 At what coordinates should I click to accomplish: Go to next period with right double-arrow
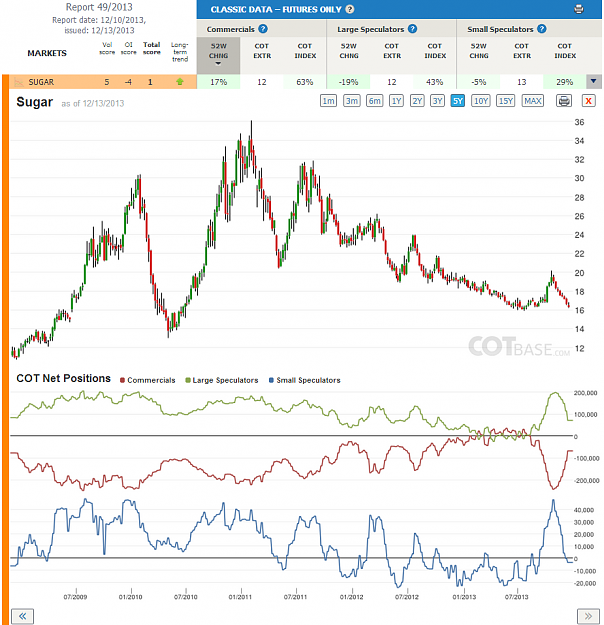[588, 616]
